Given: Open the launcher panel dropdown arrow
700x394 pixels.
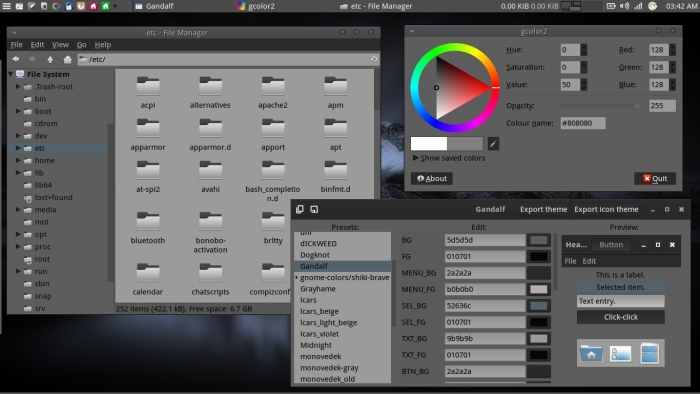Looking at the screenshot, I should click(x=116, y=6).
